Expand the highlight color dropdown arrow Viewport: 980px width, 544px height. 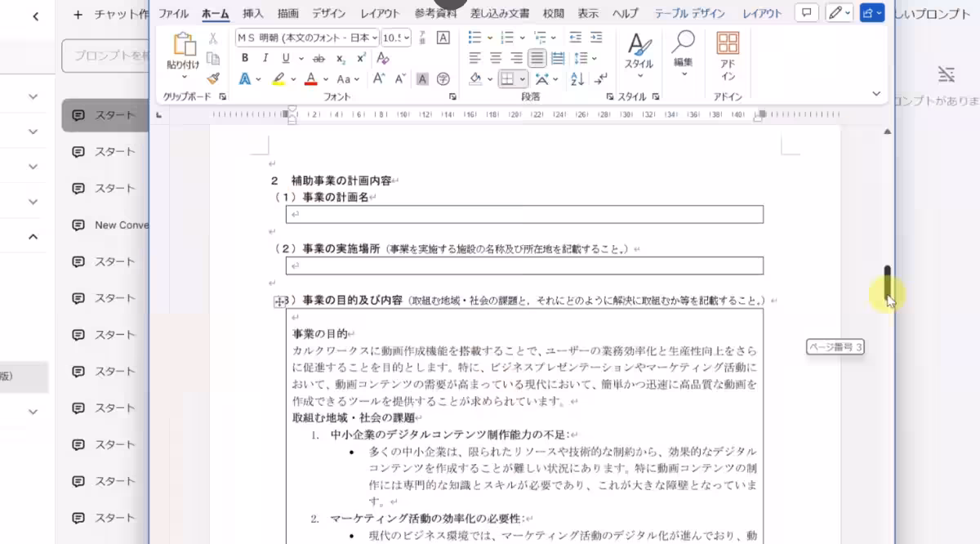[293, 78]
